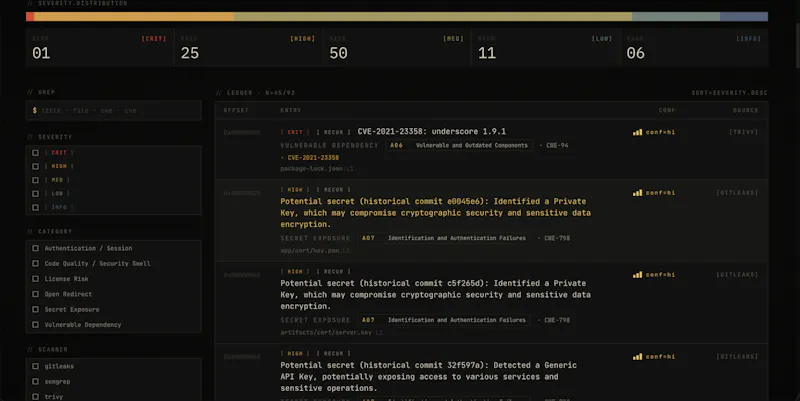The image size is (800, 401).
Task: Click the SECRET EXPOSURE label on the e0045e6 row
Action: pos(315,238)
